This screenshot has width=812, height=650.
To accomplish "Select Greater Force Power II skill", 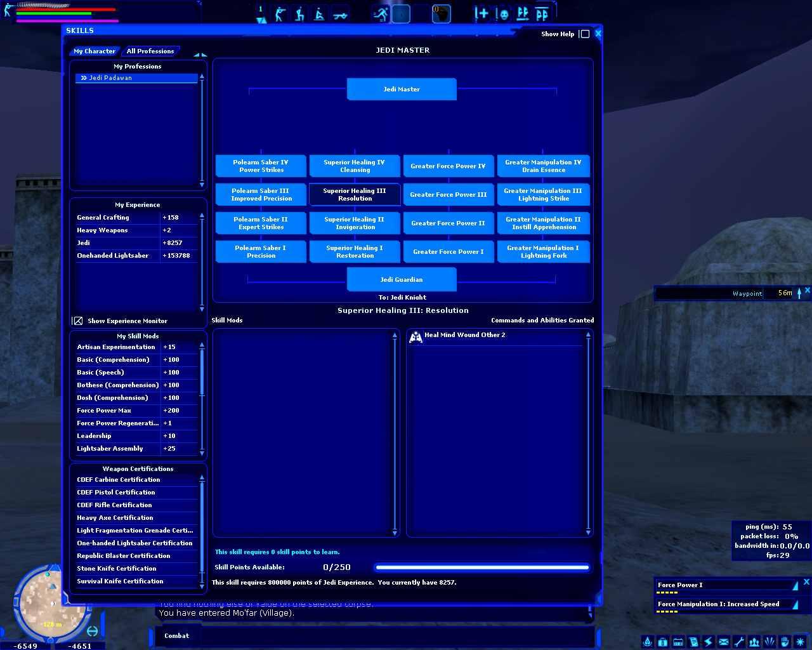I will pyautogui.click(x=449, y=223).
